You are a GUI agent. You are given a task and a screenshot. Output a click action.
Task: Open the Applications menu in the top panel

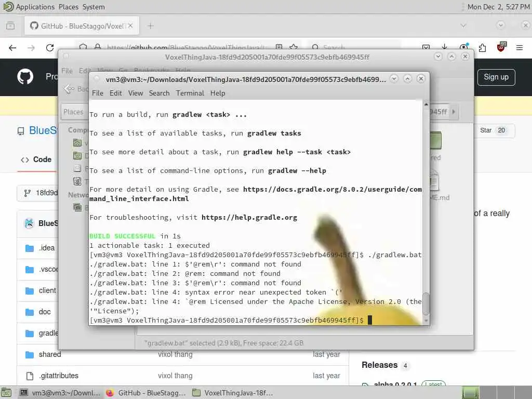point(35,7)
